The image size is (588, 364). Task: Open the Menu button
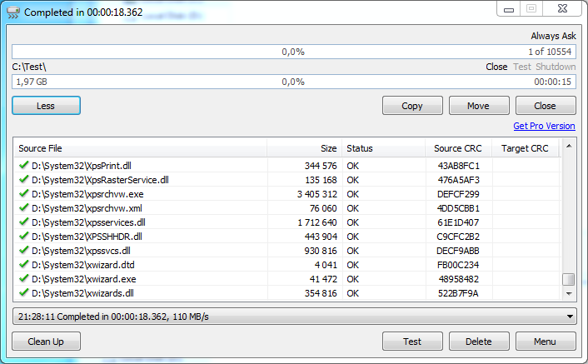click(546, 342)
